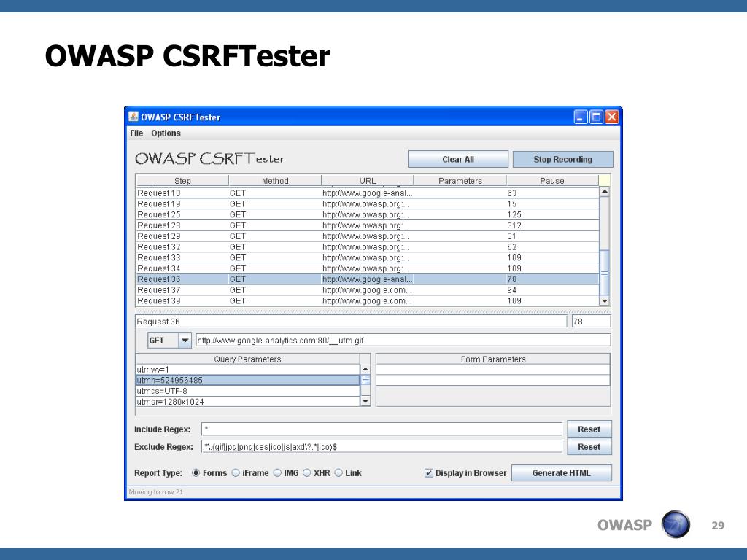
Task: Click the Query Parameters header
Action: (248, 359)
